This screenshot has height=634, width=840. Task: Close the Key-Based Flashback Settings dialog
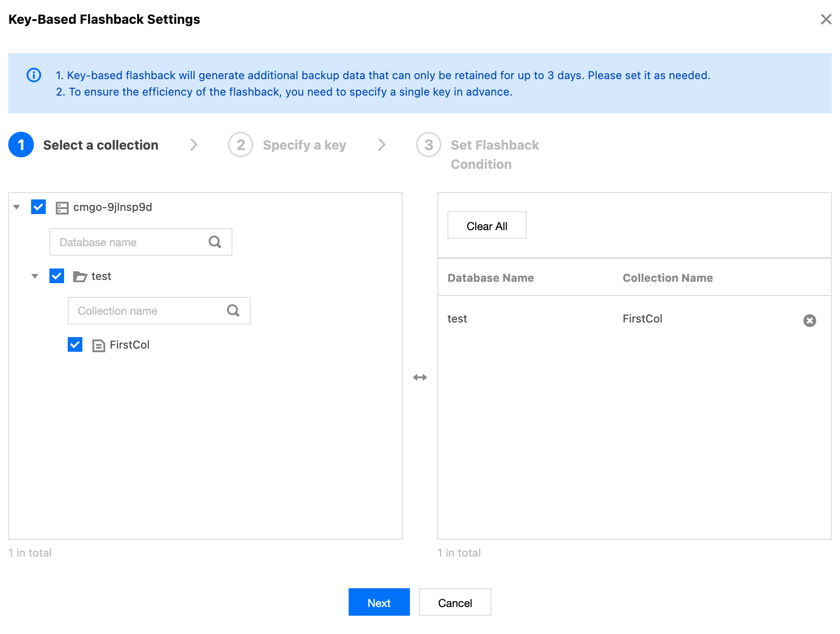[826, 19]
